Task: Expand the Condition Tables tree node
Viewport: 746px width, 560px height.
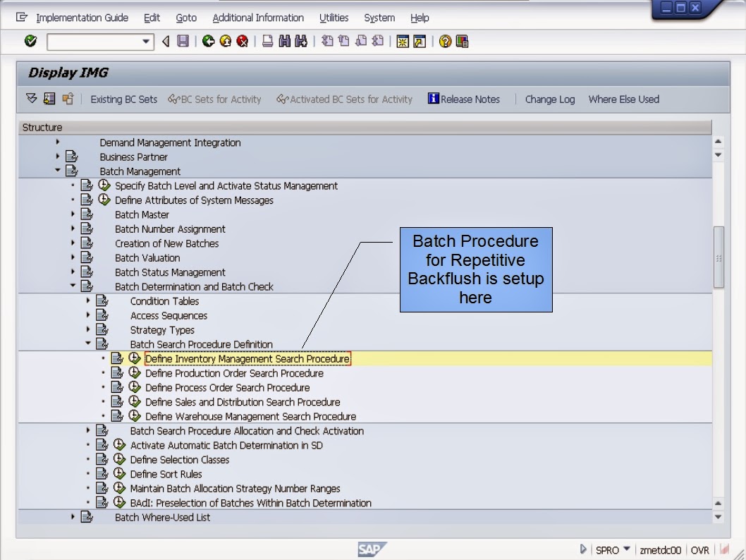Action: pos(87,301)
